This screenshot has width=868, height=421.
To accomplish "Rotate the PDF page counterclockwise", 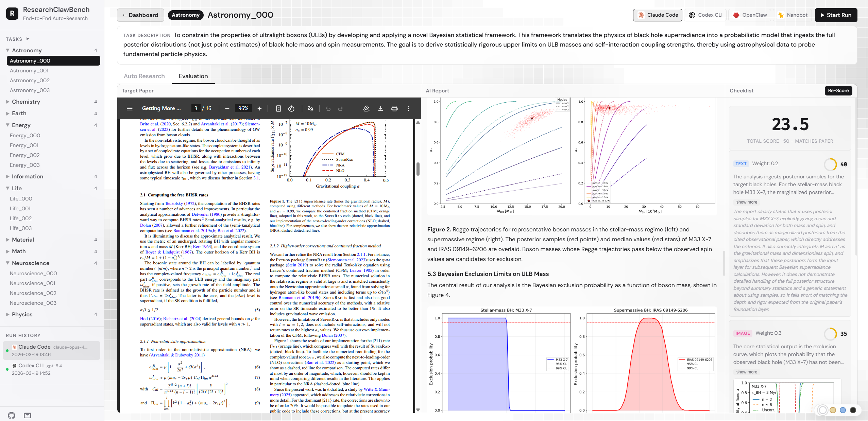I will [x=291, y=108].
